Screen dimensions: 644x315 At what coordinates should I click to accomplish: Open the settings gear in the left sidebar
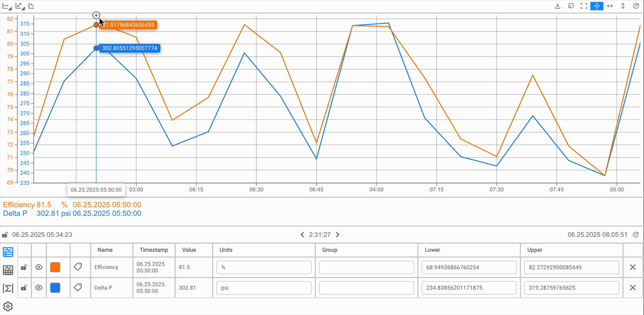(8, 306)
